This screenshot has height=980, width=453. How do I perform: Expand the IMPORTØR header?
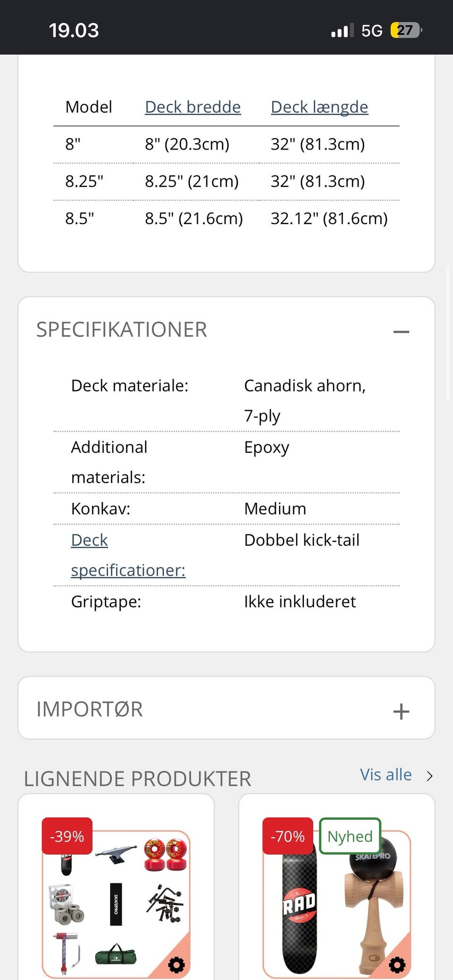(x=90, y=709)
